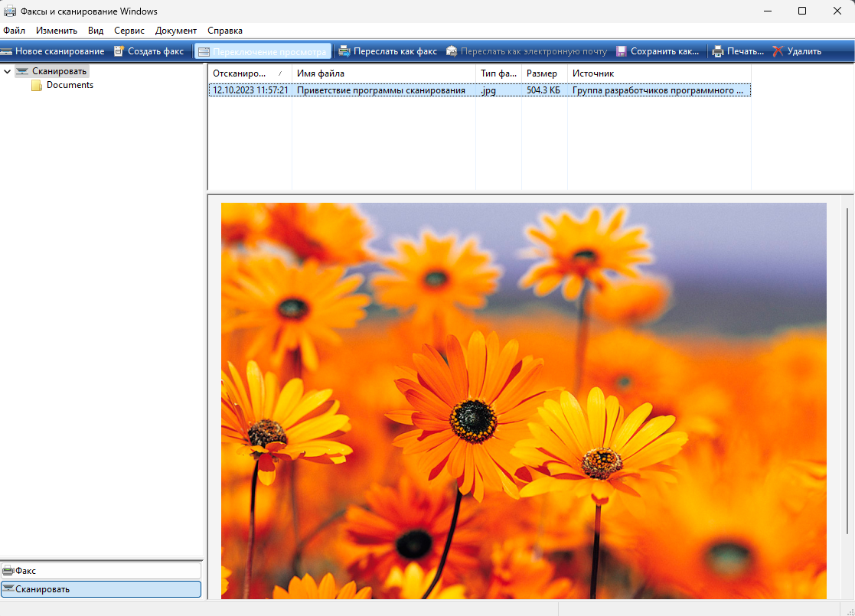Select the Documents folder in the tree

(70, 85)
